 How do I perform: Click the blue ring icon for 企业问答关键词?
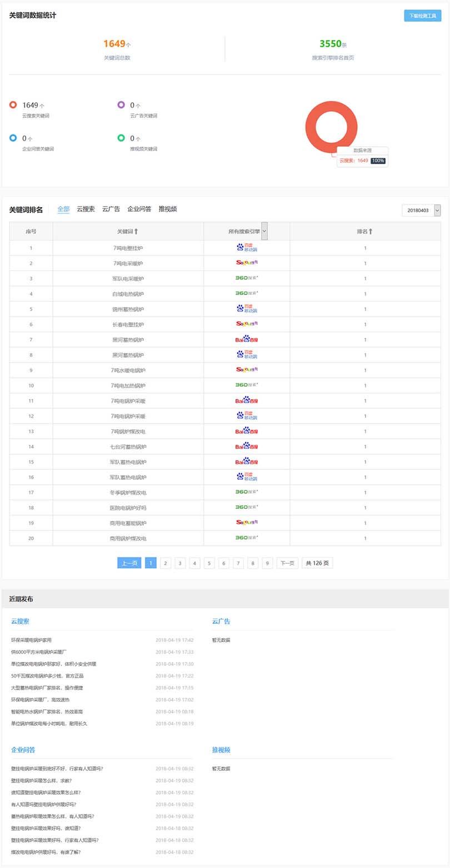pyautogui.click(x=13, y=138)
